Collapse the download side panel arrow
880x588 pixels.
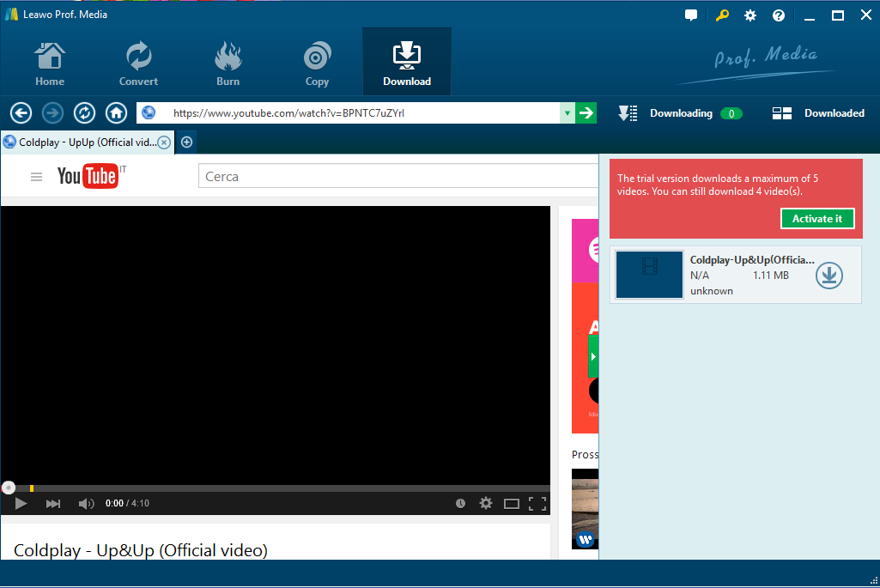tap(593, 357)
